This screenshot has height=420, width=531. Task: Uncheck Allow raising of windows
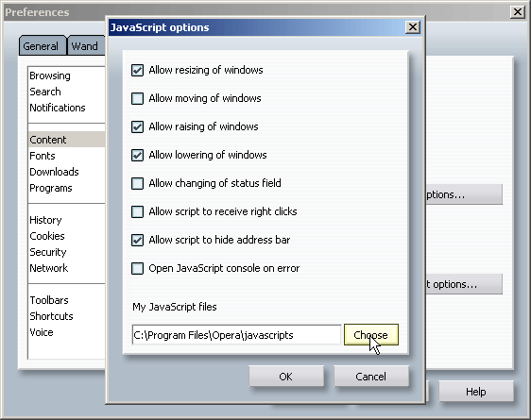pyautogui.click(x=137, y=126)
